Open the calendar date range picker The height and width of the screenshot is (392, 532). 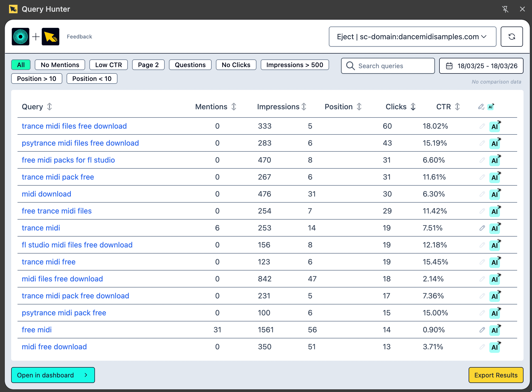481,66
